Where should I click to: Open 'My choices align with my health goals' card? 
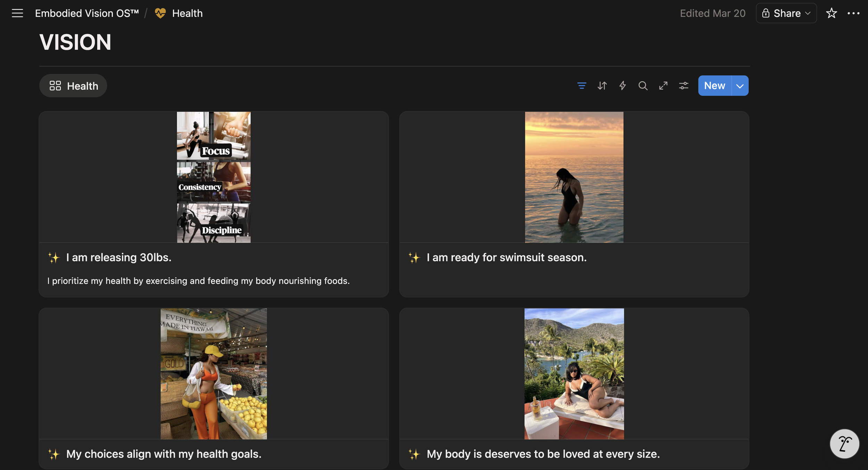(x=164, y=454)
